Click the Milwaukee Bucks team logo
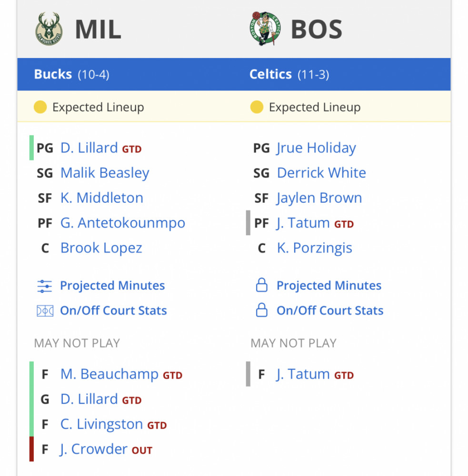 click(x=49, y=29)
